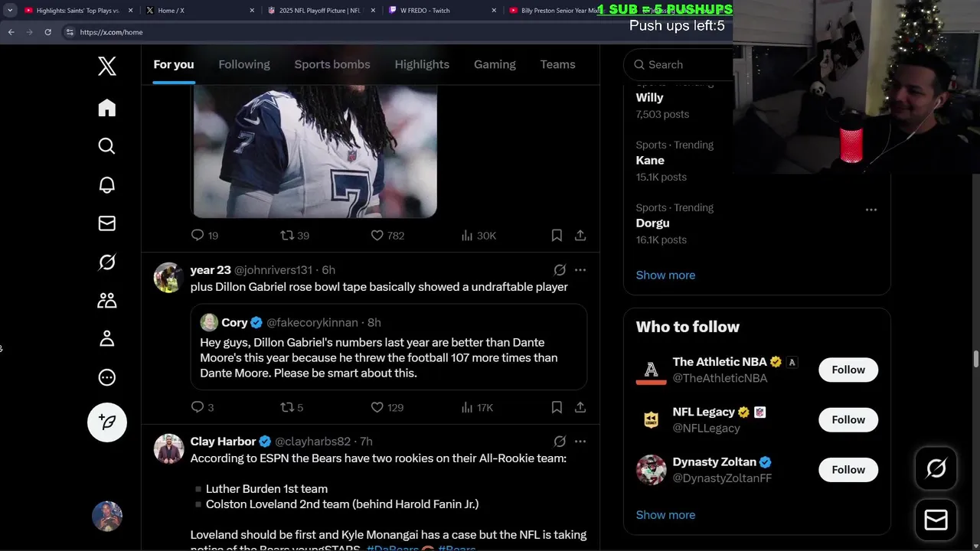The height and width of the screenshot is (551, 980).
Task: Open Communities people icon
Action: [x=107, y=300]
